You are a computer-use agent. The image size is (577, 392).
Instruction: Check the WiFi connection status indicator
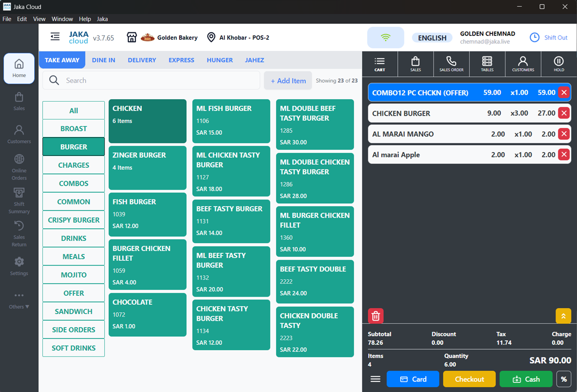[x=385, y=37]
